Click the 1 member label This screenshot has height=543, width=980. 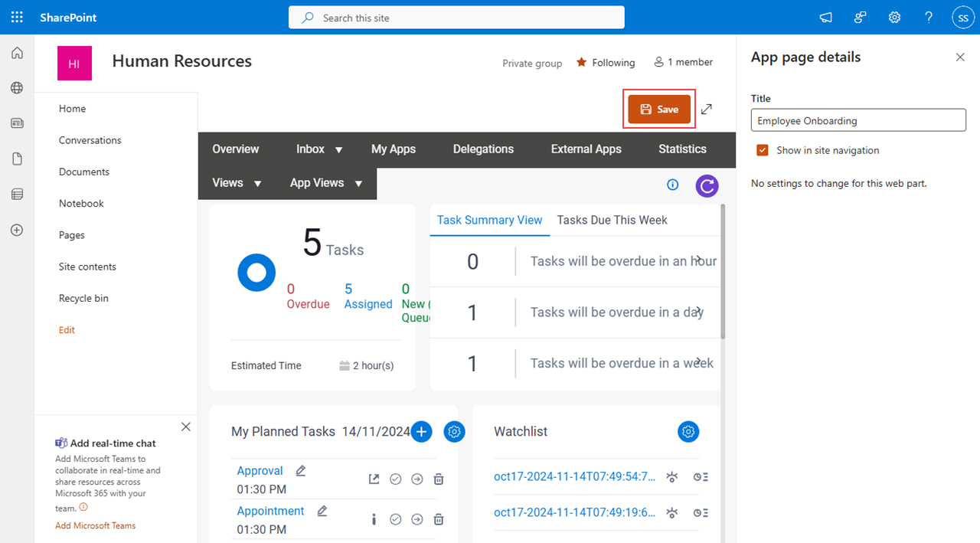[x=683, y=62]
